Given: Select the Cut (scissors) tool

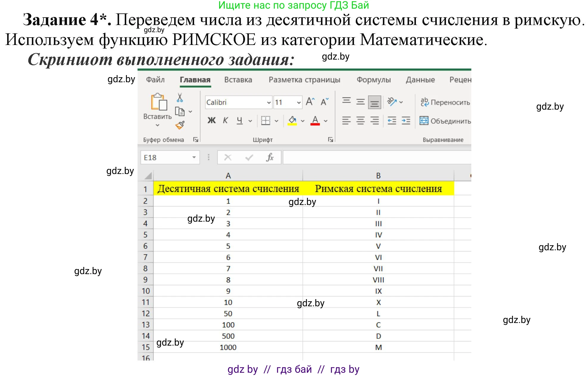Looking at the screenshot, I should click(180, 97).
